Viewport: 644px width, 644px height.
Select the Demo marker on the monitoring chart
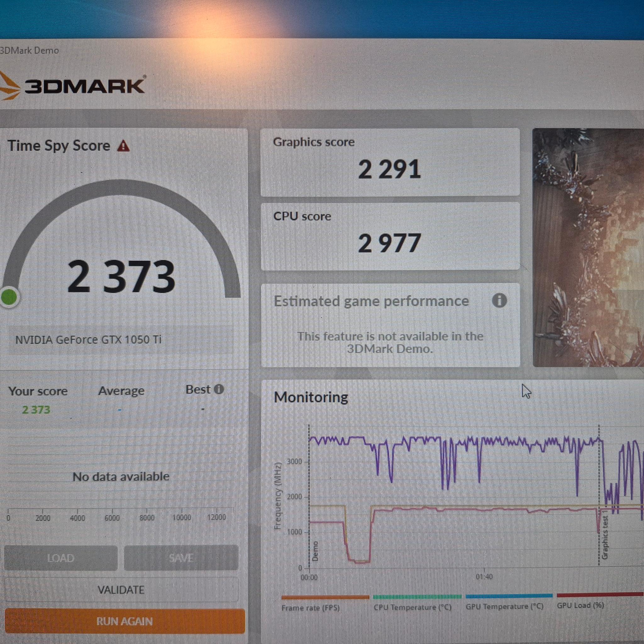(x=315, y=551)
